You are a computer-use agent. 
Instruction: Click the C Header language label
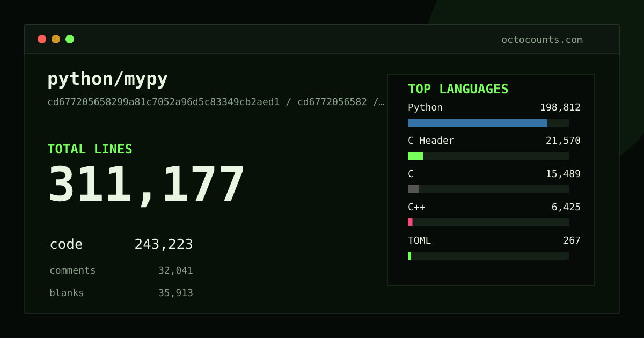coord(431,141)
